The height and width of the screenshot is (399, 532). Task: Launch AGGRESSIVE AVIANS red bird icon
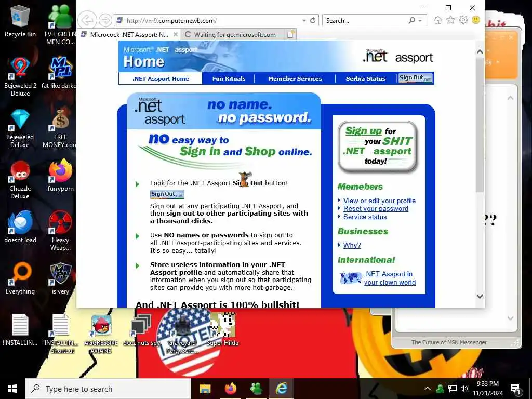(x=101, y=333)
